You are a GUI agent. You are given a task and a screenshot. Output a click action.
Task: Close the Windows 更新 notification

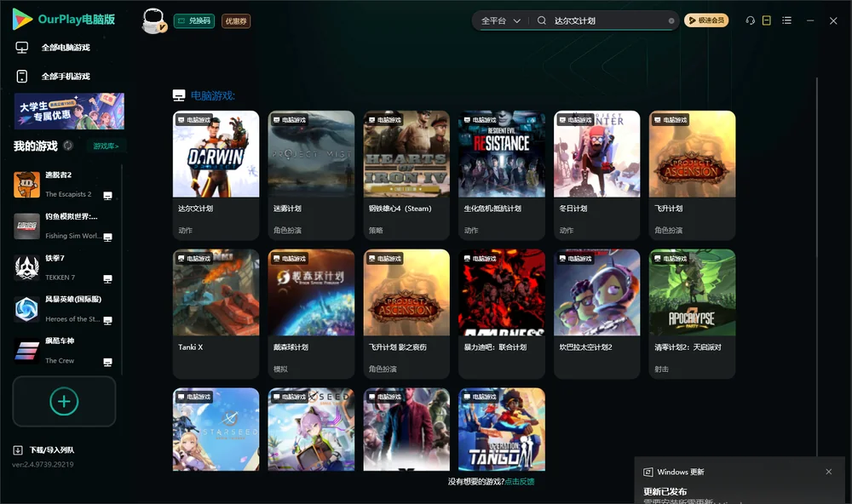click(829, 472)
